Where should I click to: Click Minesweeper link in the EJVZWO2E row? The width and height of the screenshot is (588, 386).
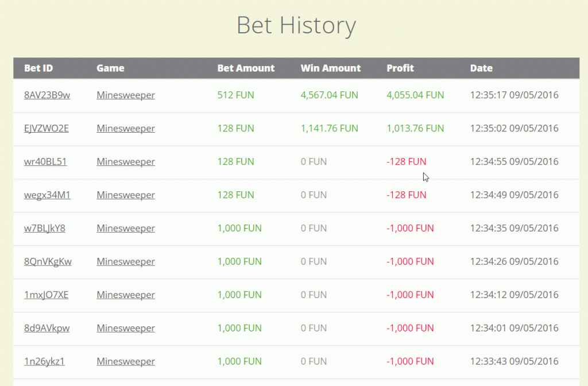pos(126,128)
